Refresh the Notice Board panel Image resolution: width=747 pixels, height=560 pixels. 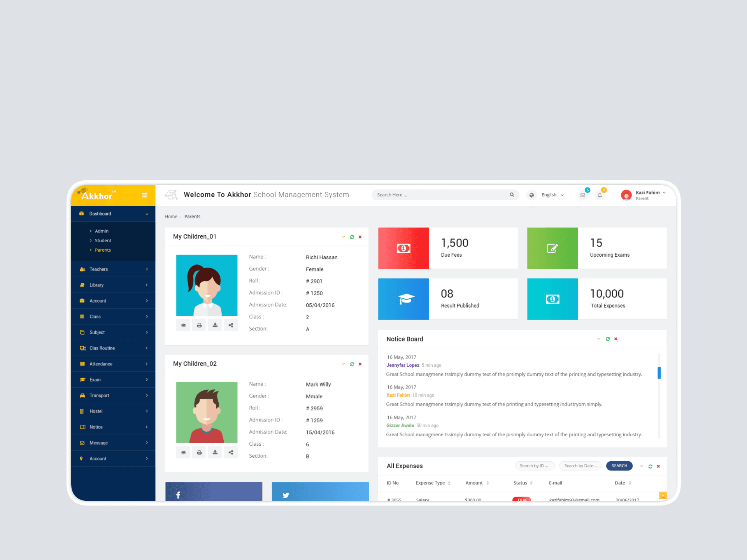[x=608, y=339]
